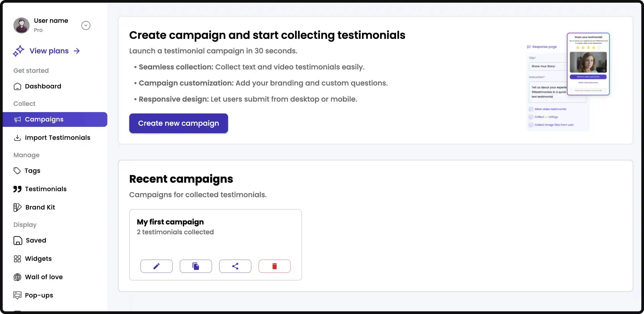Click the Wall of love globe icon
Image resolution: width=644 pixels, height=314 pixels.
[17, 277]
